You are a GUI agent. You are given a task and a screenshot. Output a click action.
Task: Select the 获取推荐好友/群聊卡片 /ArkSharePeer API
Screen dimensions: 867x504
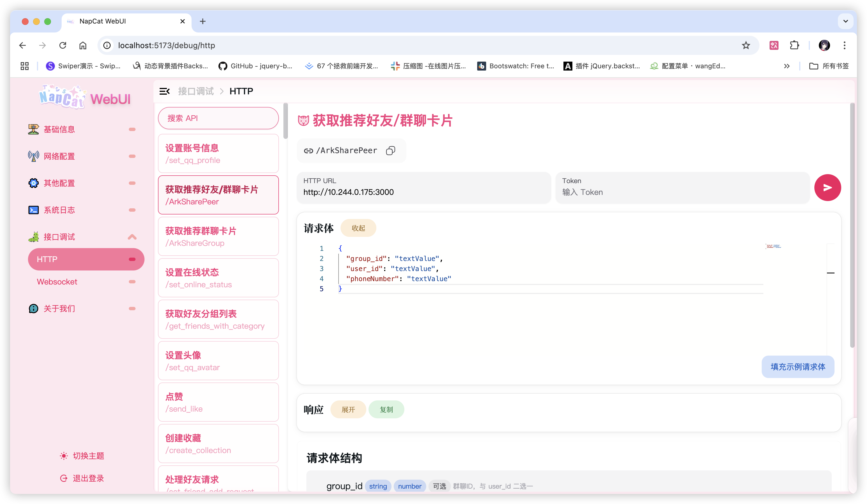(x=218, y=195)
